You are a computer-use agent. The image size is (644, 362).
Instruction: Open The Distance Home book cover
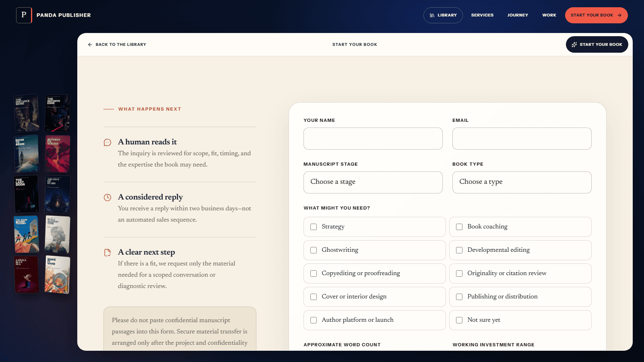(27, 113)
